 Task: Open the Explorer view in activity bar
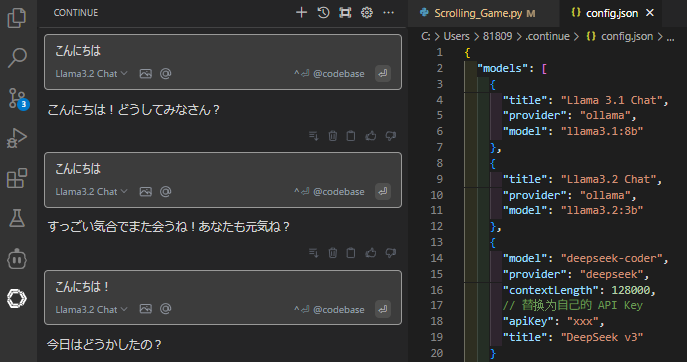(x=17, y=18)
